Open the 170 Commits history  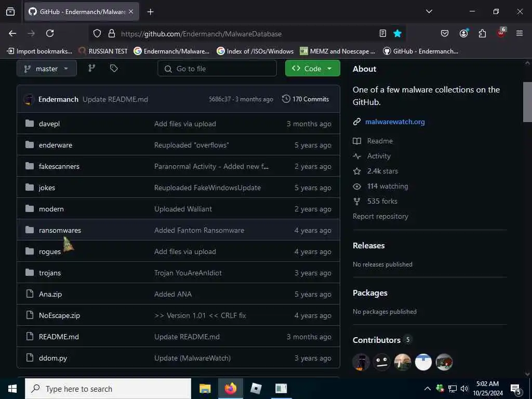coord(305,99)
